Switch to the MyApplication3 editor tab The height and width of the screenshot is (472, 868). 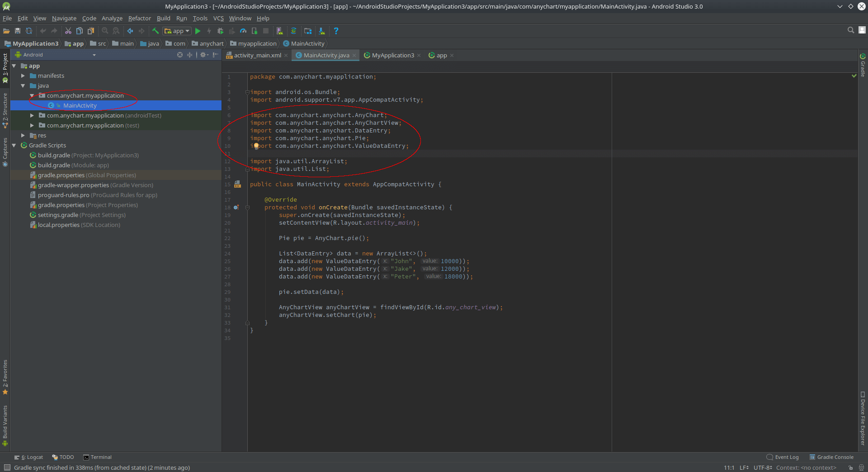393,55
